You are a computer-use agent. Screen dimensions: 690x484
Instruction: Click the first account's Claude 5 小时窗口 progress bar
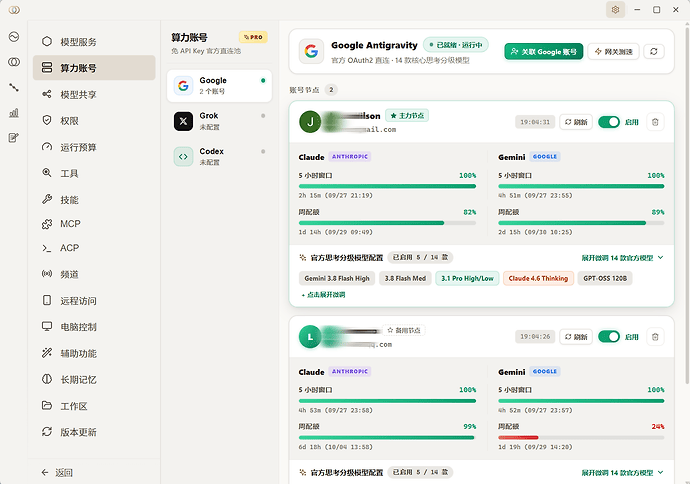[x=387, y=186]
